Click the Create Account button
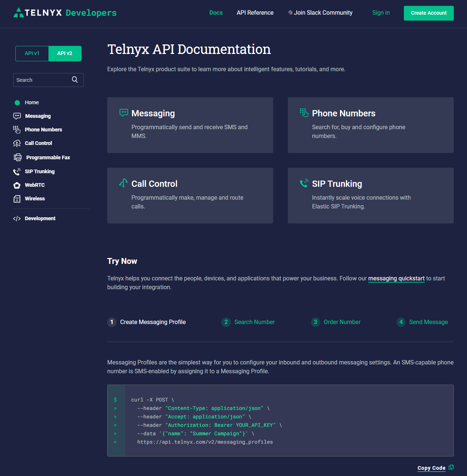 (429, 13)
